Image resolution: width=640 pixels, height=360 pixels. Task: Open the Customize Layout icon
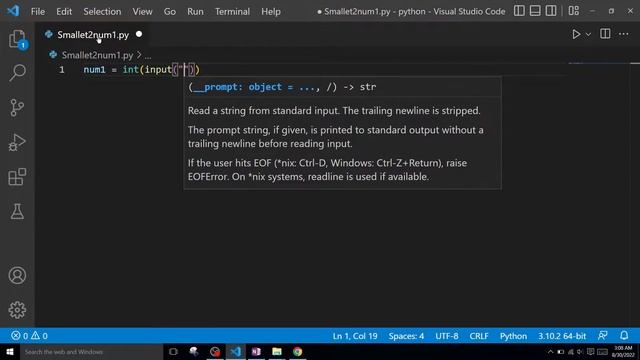(x=573, y=11)
